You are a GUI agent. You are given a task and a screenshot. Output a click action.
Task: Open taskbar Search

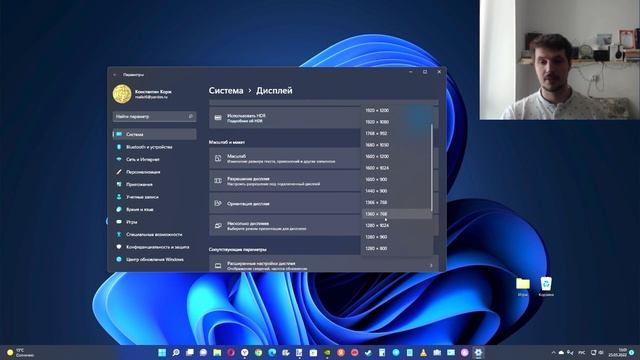point(176,352)
